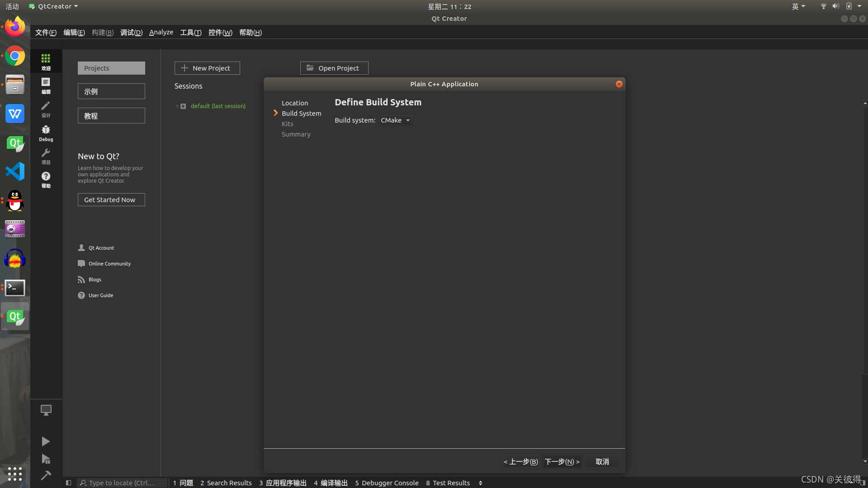Open the Design mode pencil icon
Image resolution: width=868 pixels, height=488 pixels.
point(46,109)
